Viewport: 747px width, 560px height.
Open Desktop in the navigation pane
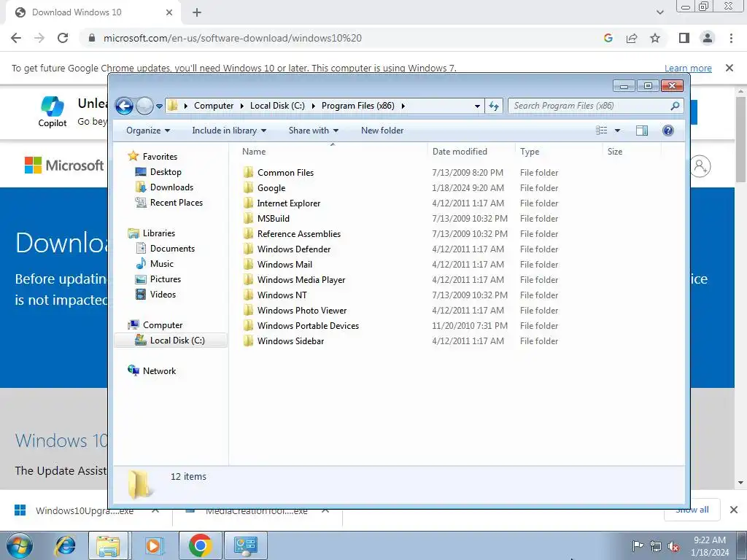coord(166,172)
